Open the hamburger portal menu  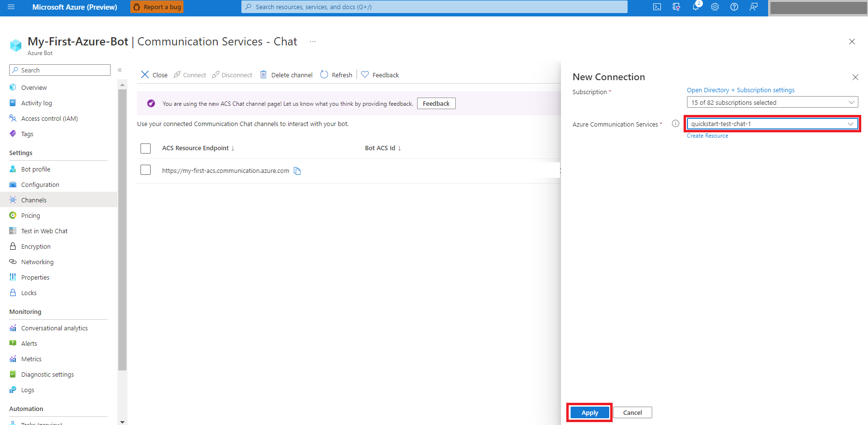tap(11, 7)
